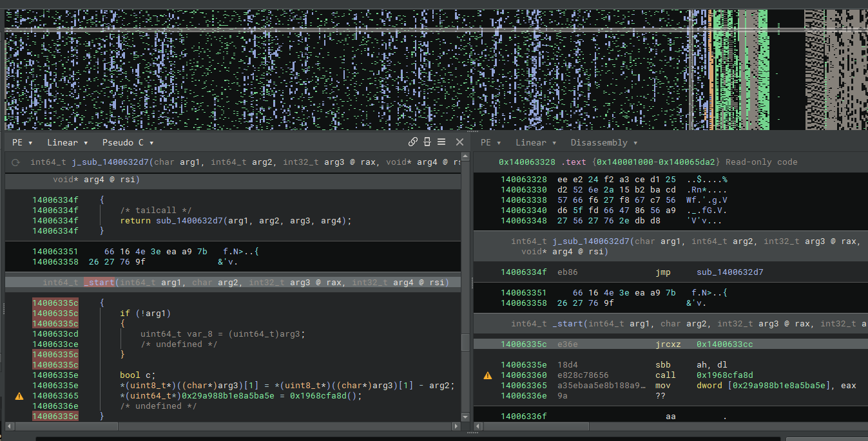Click opcode bytes eb86 in disassembly
Image resolution: width=868 pixels, height=441 pixels.
coord(568,272)
